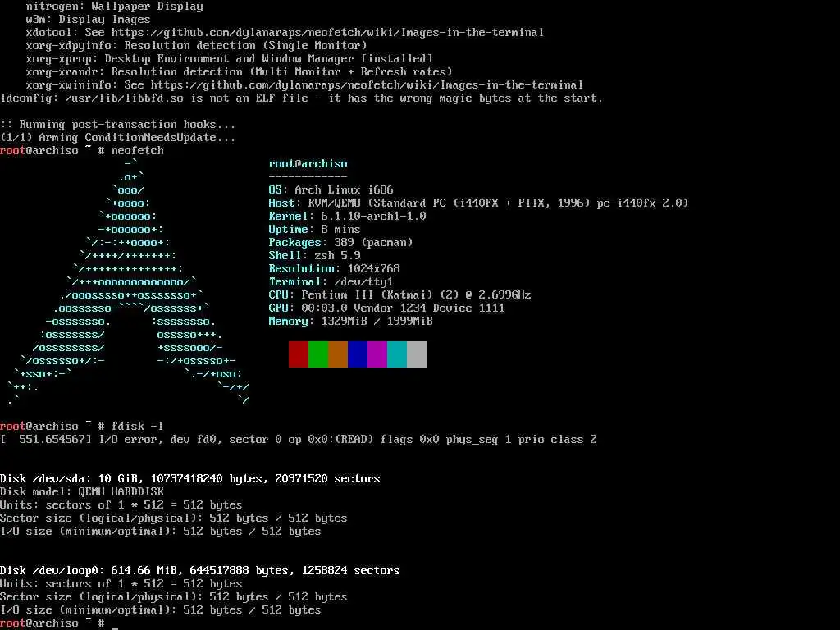Click the 'I/O size' line under /dev/sda

[x=161, y=532]
